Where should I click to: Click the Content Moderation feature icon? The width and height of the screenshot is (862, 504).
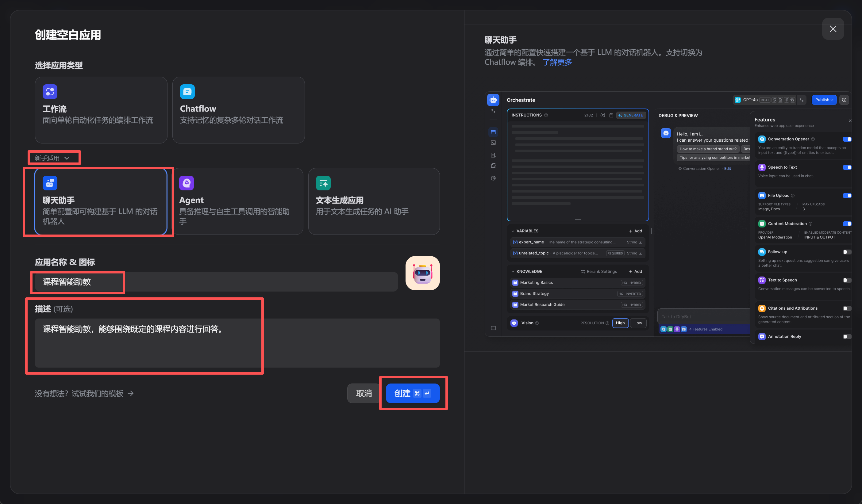(762, 223)
